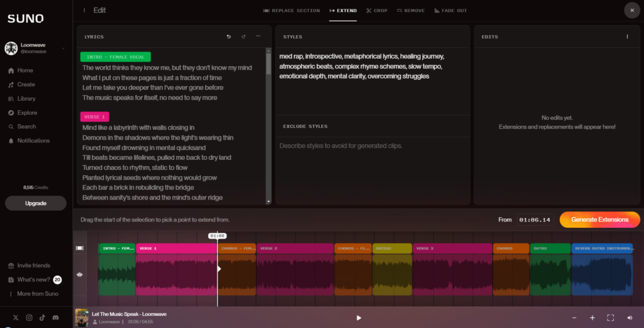Viewport: 644px width, 328px height.
Task: Select the Extend tab
Action: 343,11
